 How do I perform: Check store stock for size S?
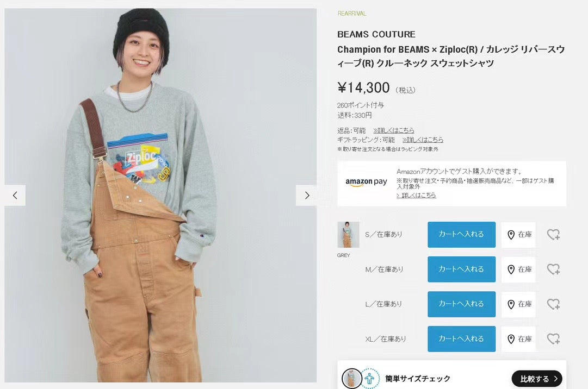click(518, 235)
